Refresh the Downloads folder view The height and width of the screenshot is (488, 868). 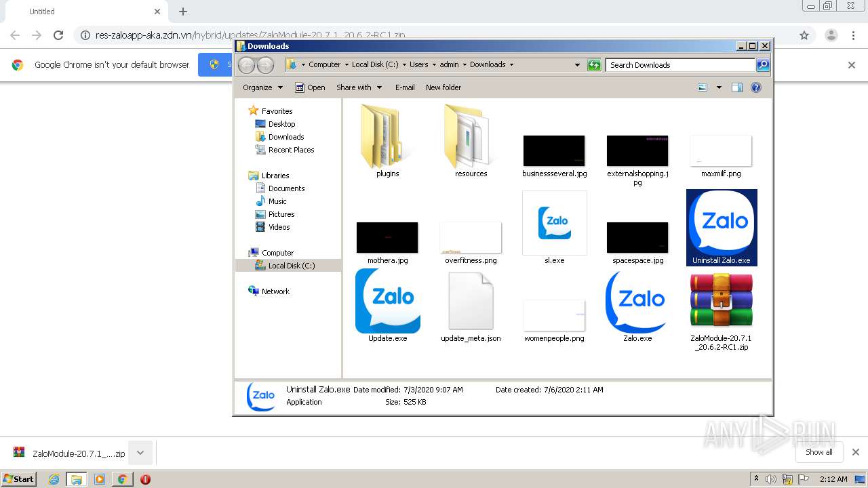click(x=594, y=65)
